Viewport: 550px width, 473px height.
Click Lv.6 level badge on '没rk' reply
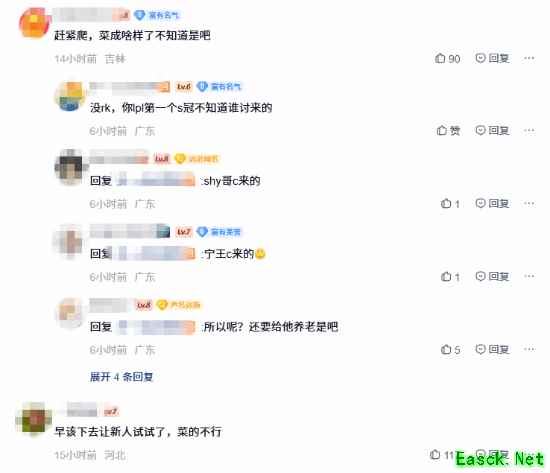pos(183,86)
